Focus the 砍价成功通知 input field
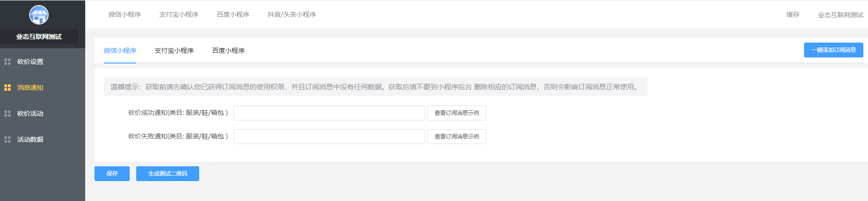The width and height of the screenshot is (868, 201). [329, 113]
